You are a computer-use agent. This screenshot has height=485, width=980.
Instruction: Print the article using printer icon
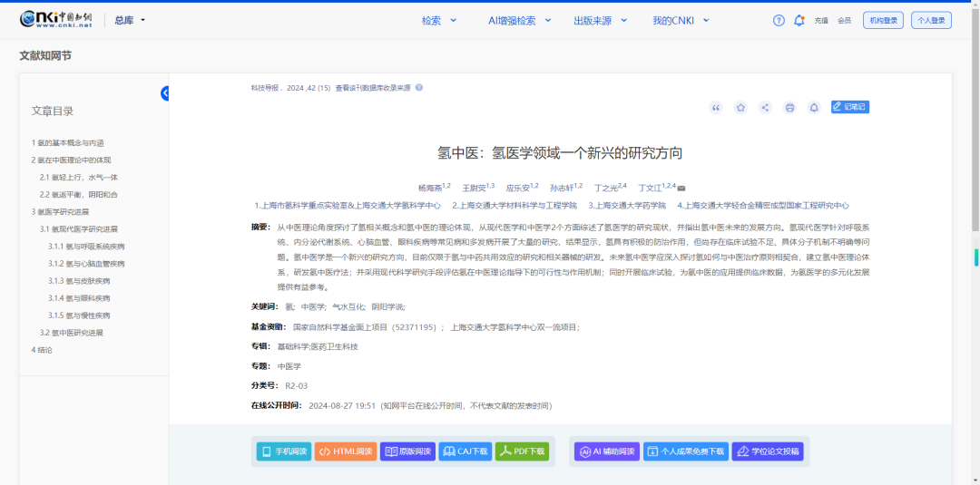click(x=789, y=107)
